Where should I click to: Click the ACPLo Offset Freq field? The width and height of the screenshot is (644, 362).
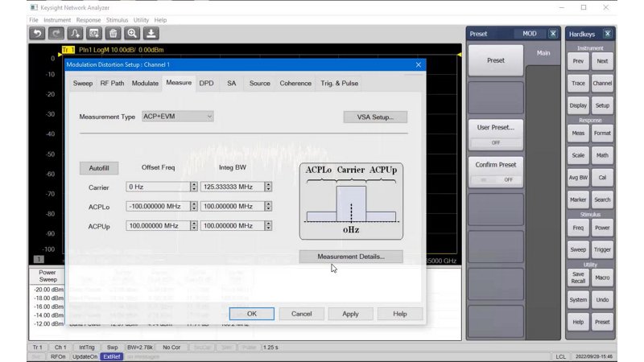[158, 206]
